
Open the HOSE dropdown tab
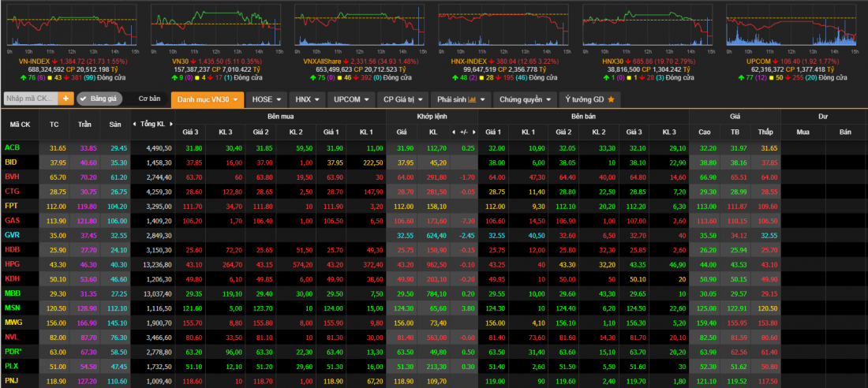tap(266, 99)
